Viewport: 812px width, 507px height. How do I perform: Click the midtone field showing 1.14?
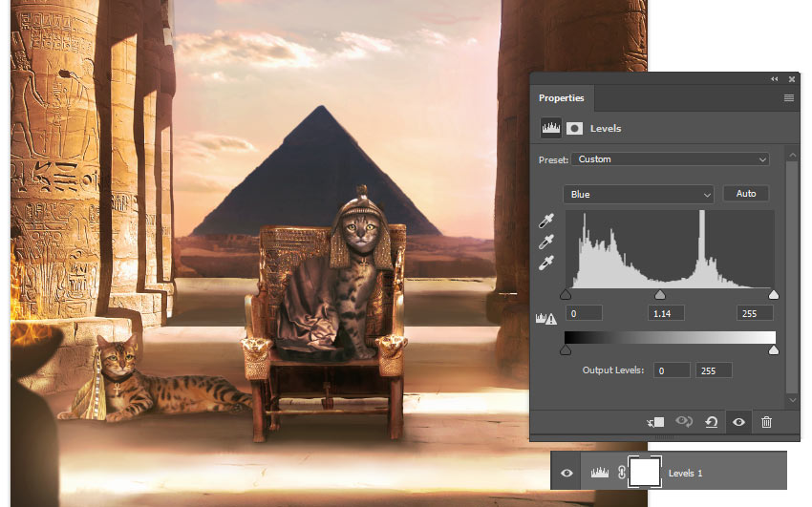click(x=666, y=313)
